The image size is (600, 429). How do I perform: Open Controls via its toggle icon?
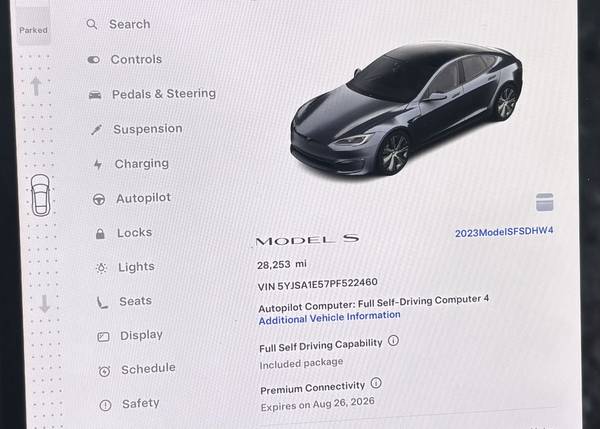click(94, 60)
